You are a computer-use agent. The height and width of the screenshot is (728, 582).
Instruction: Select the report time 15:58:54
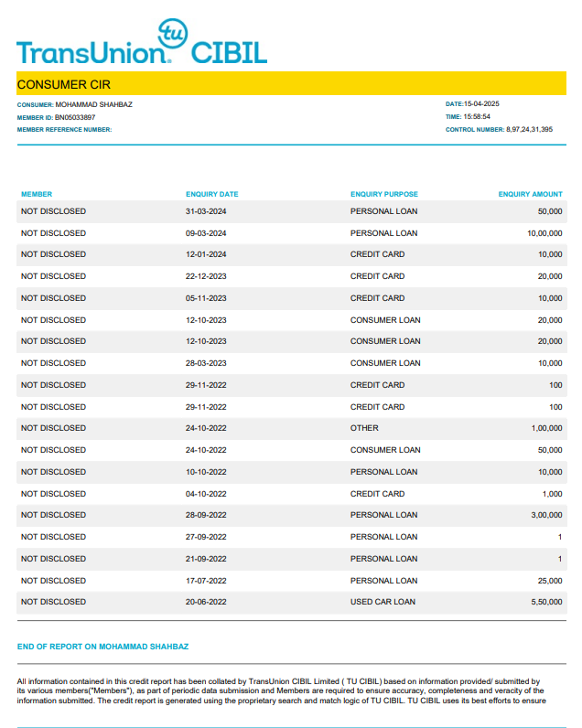click(477, 116)
